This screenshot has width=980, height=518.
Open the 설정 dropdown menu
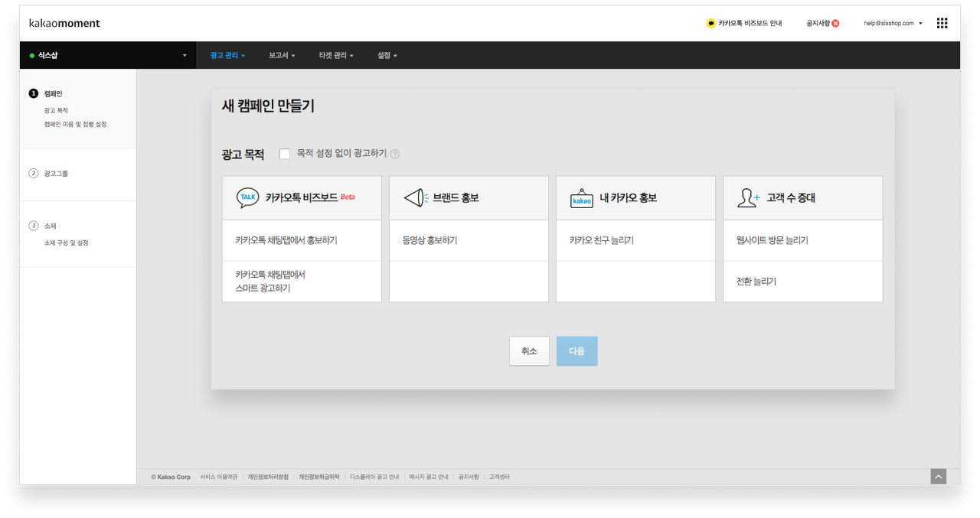387,55
